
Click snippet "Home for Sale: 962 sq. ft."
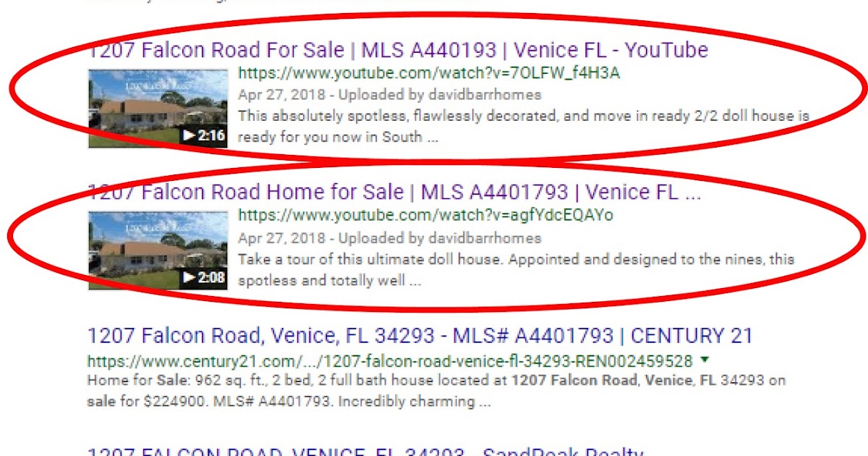pyautogui.click(x=437, y=391)
